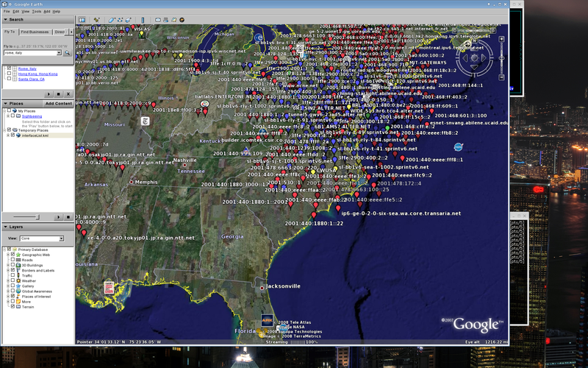Click the Email toolbar icon
The image size is (588, 368).
pyautogui.click(x=158, y=20)
